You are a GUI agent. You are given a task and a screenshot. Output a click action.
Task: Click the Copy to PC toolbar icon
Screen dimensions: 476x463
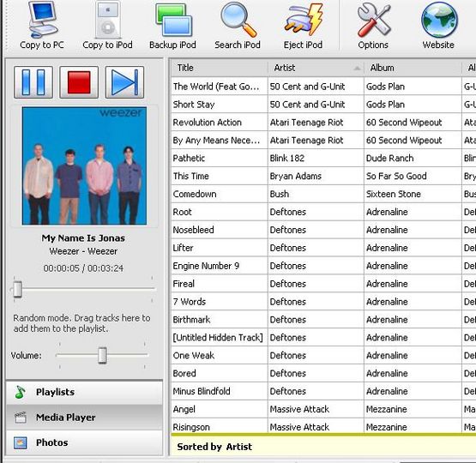[42, 21]
